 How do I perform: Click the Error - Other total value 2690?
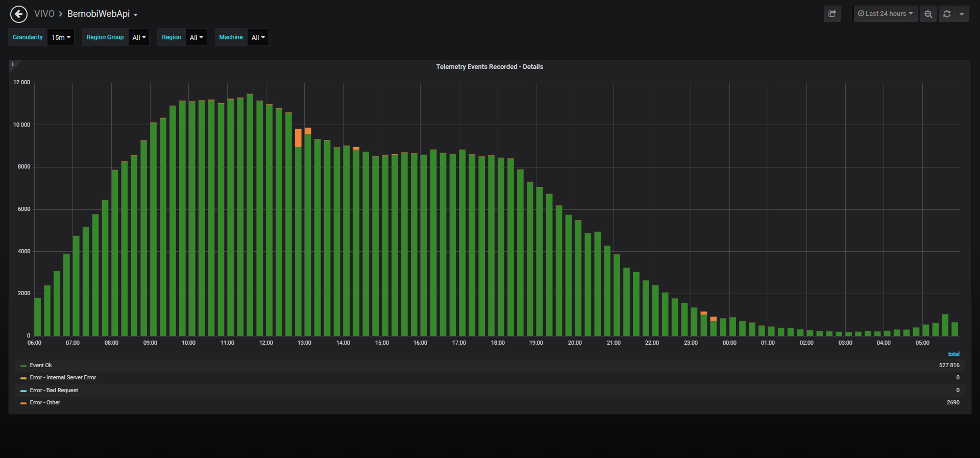(x=953, y=403)
